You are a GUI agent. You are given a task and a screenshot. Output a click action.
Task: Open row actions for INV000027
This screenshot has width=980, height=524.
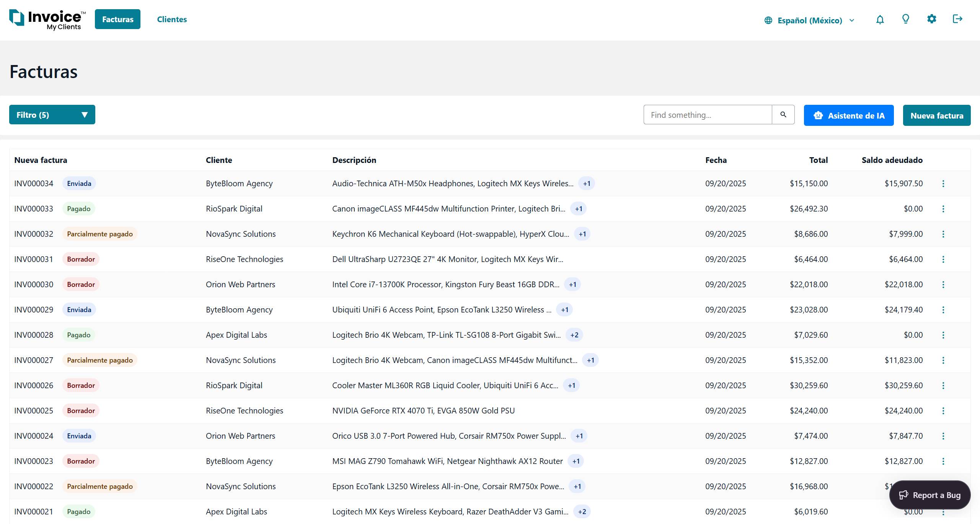[943, 360]
